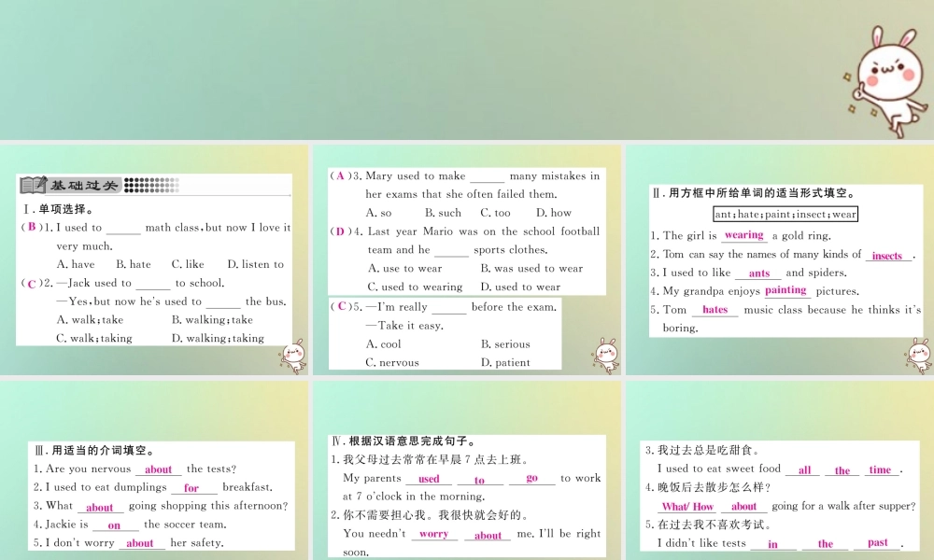Select option 'B. serious' in question 5
This screenshot has width=934, height=560.
(x=505, y=344)
